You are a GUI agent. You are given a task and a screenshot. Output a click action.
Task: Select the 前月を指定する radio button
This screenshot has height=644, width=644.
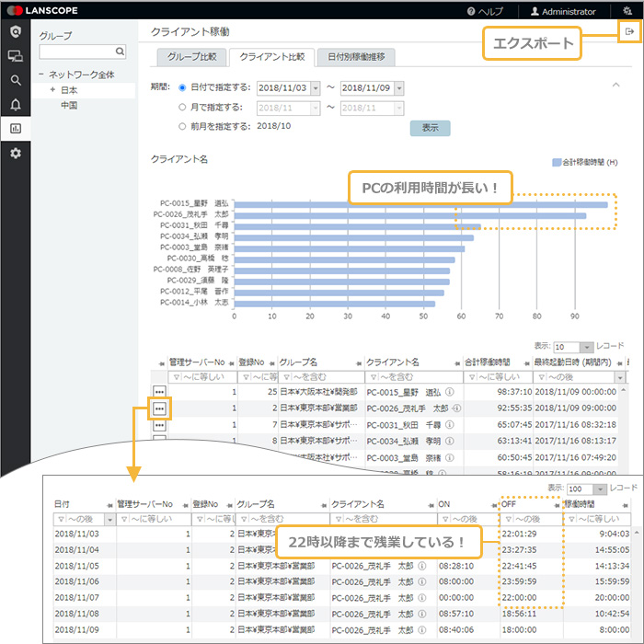point(181,126)
